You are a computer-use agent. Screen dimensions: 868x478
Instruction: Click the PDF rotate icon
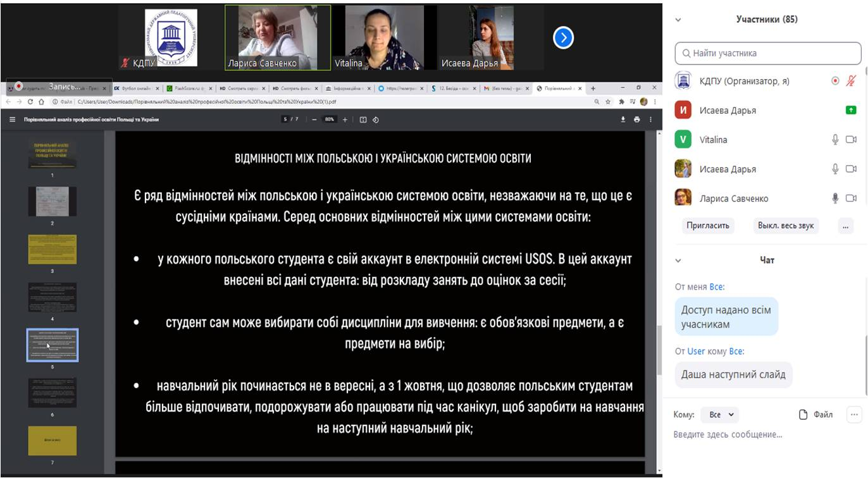376,120
